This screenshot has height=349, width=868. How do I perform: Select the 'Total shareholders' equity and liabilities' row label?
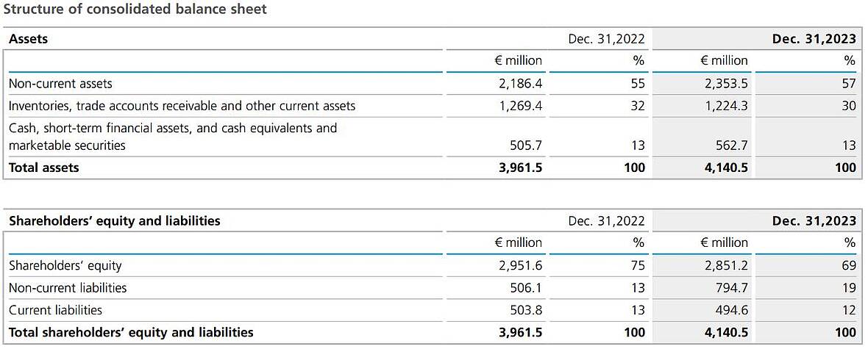131,332
